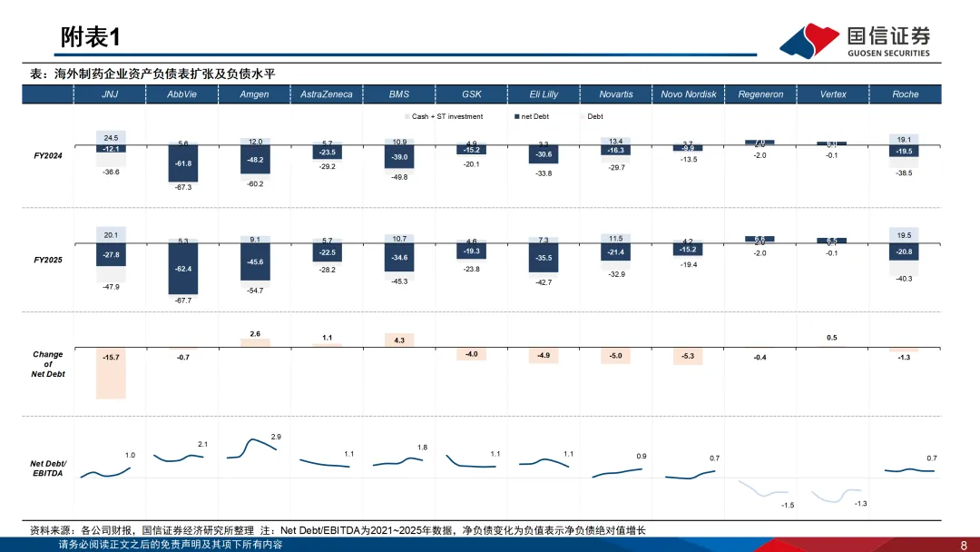Click the Amgen Net Debt/EBITDA value 2.9
This screenshot has width=980, height=552.
coord(276,437)
